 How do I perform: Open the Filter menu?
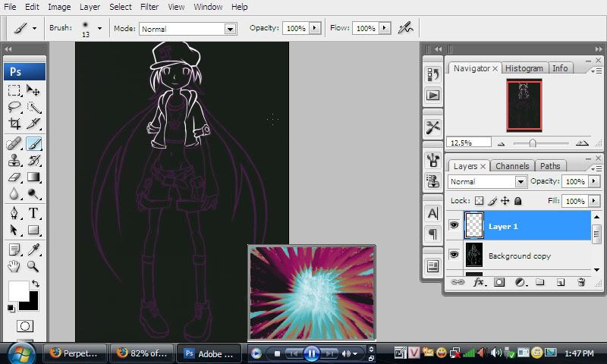(149, 7)
